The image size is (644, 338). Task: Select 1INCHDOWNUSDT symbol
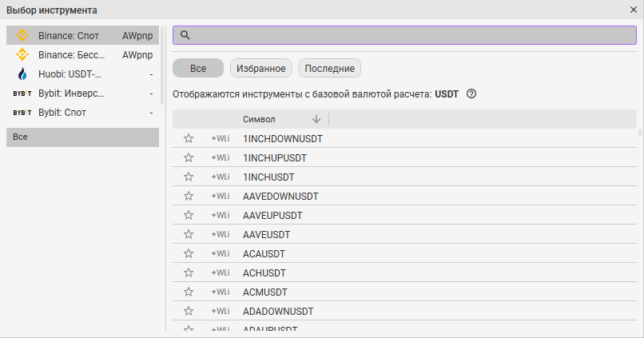[x=283, y=139]
